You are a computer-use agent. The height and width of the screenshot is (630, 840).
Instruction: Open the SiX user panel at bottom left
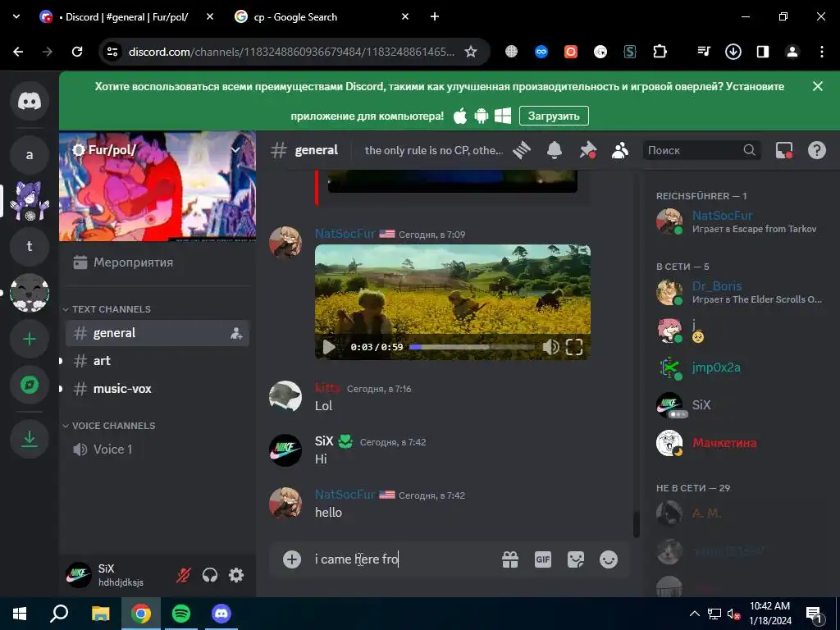(x=115, y=575)
